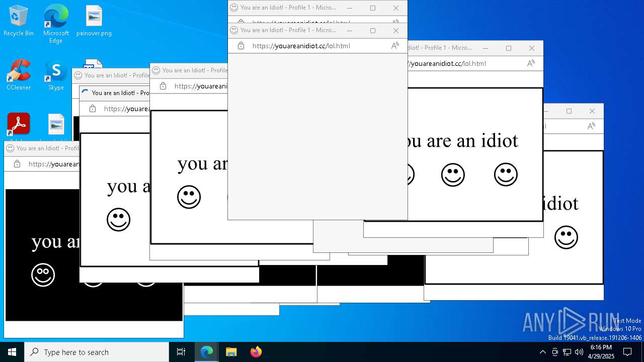Open the CCleaner desktop shortcut
This screenshot has width=644, height=362.
point(19,75)
